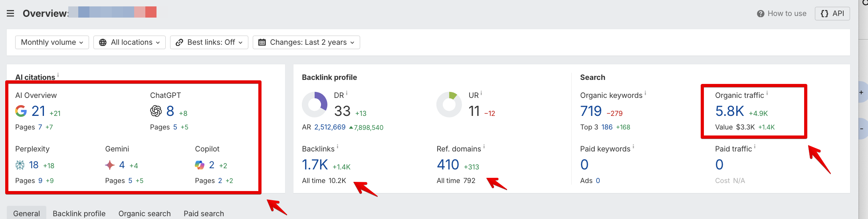Image resolution: width=868 pixels, height=219 pixels.
Task: Open Perplexity citations value 18
Action: tap(34, 165)
